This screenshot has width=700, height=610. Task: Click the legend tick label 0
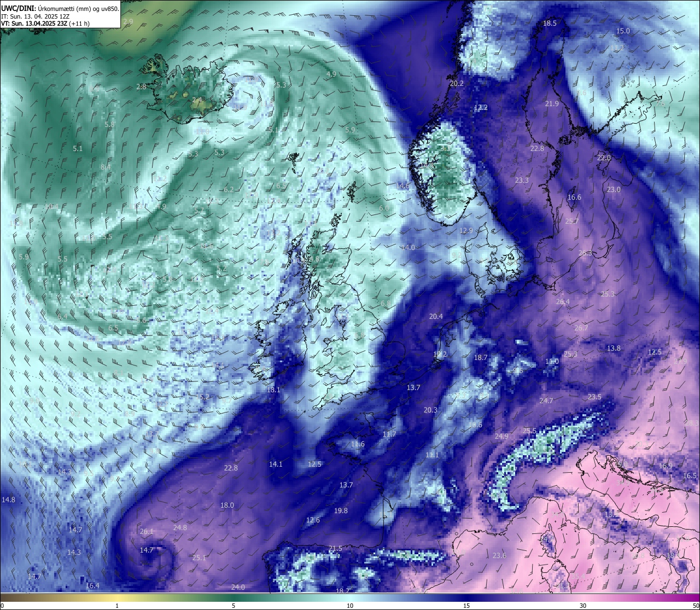tap(2, 605)
